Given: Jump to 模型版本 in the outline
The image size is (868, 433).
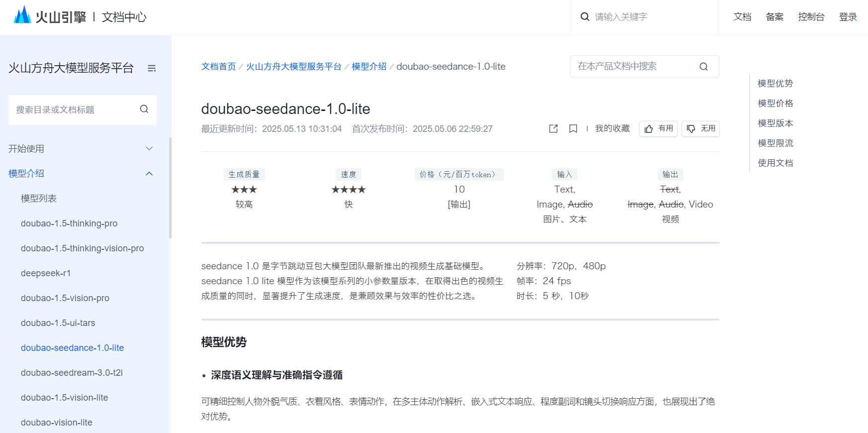Looking at the screenshot, I should pyautogui.click(x=775, y=123).
